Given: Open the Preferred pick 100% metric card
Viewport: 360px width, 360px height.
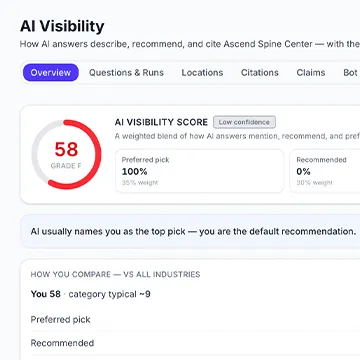Looking at the screenshot, I should [200, 171].
